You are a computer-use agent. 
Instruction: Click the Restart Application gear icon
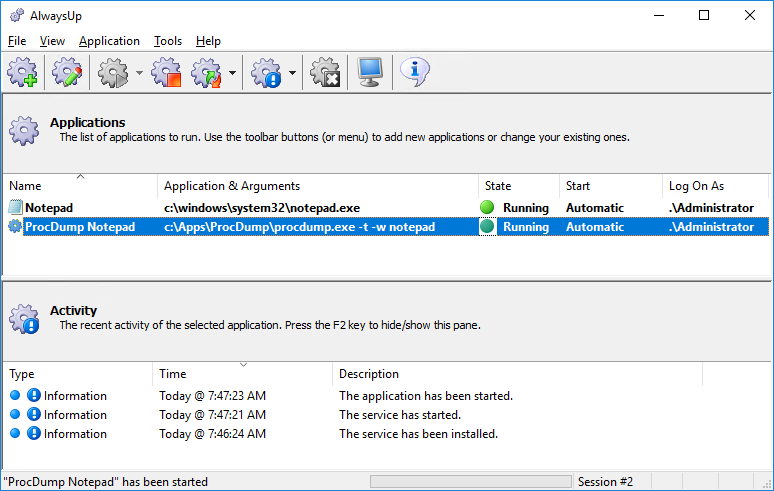pos(207,73)
